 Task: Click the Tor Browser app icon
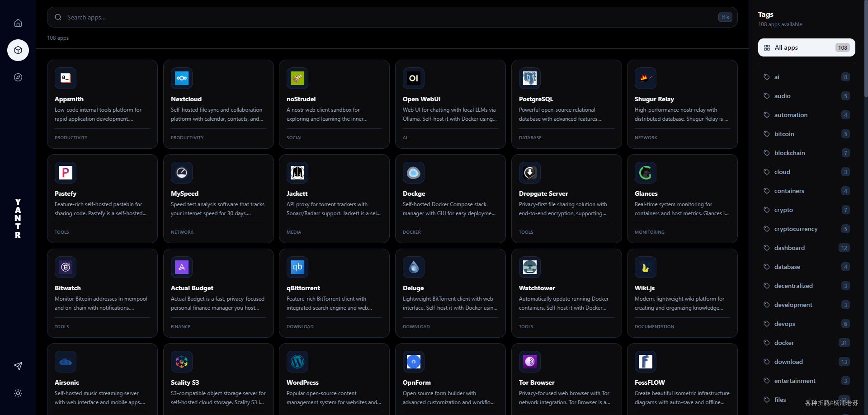pos(530,362)
